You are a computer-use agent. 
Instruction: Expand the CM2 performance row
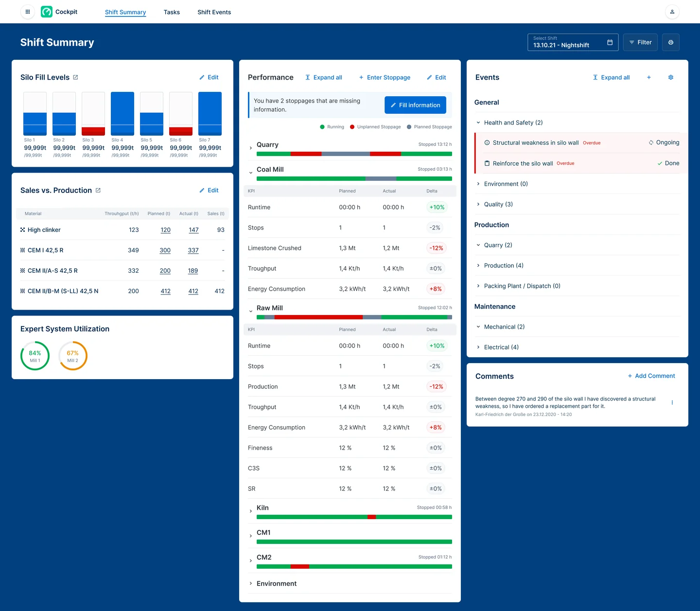click(251, 561)
